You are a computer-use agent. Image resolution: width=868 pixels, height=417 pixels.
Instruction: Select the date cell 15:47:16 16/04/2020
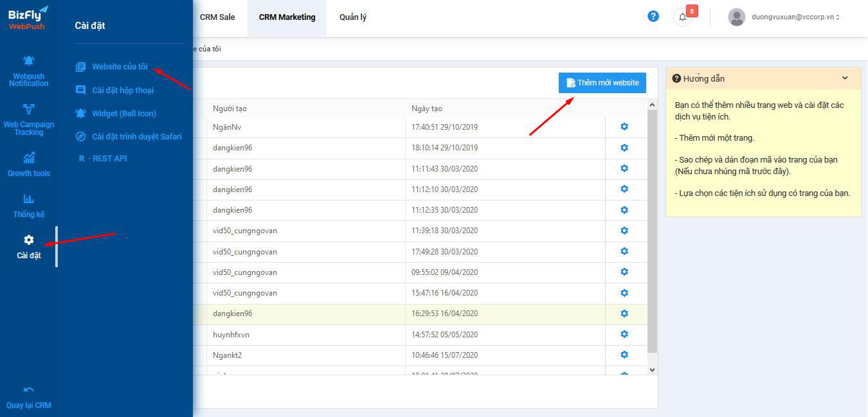(x=505, y=293)
